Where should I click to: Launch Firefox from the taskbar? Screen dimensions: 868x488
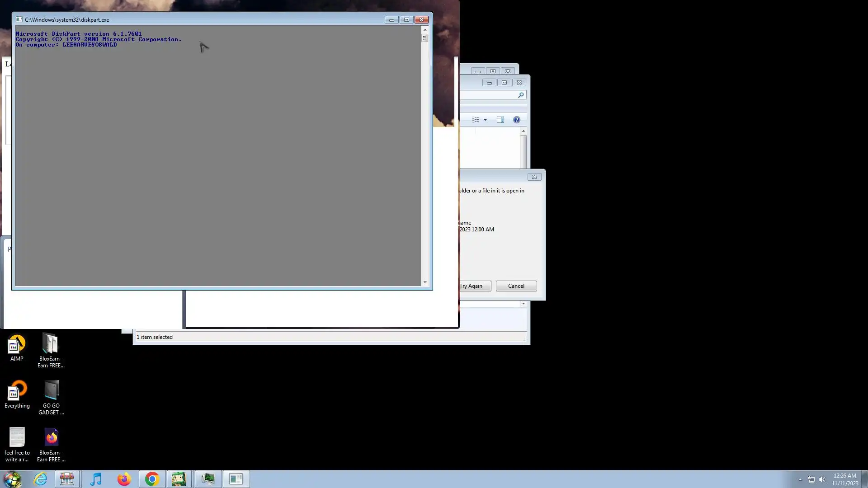tap(124, 479)
